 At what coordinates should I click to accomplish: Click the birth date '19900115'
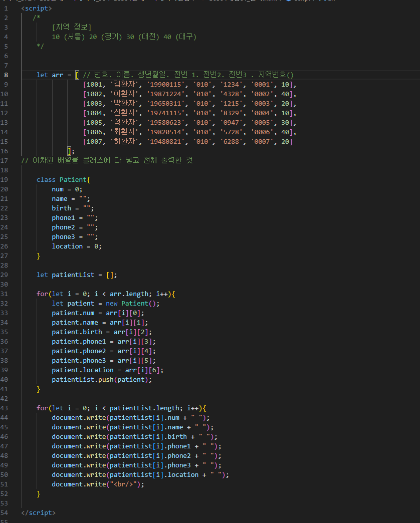click(165, 85)
